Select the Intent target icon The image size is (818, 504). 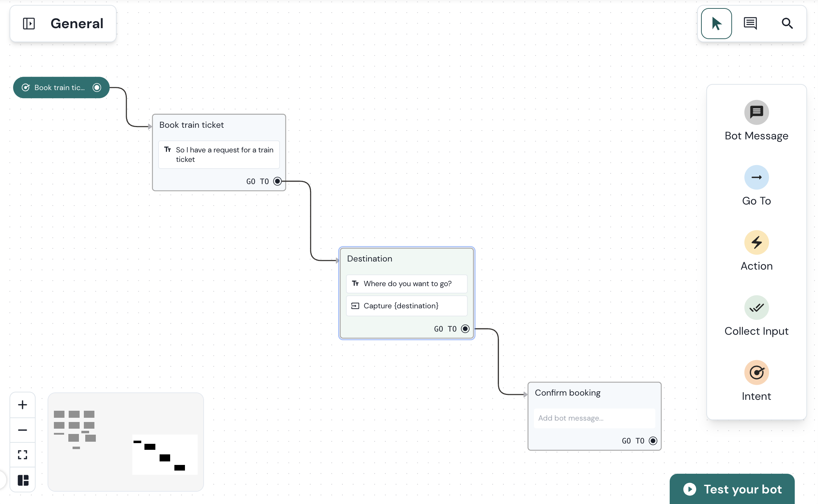(x=756, y=373)
